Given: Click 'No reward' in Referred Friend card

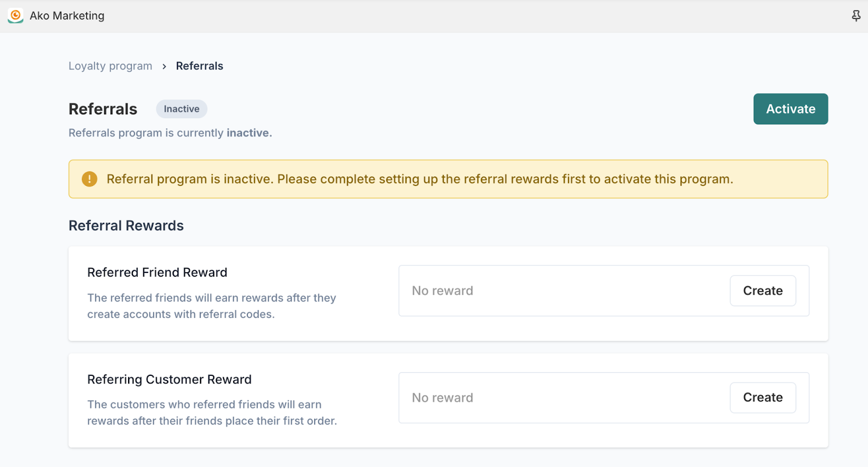Looking at the screenshot, I should pyautogui.click(x=443, y=291).
